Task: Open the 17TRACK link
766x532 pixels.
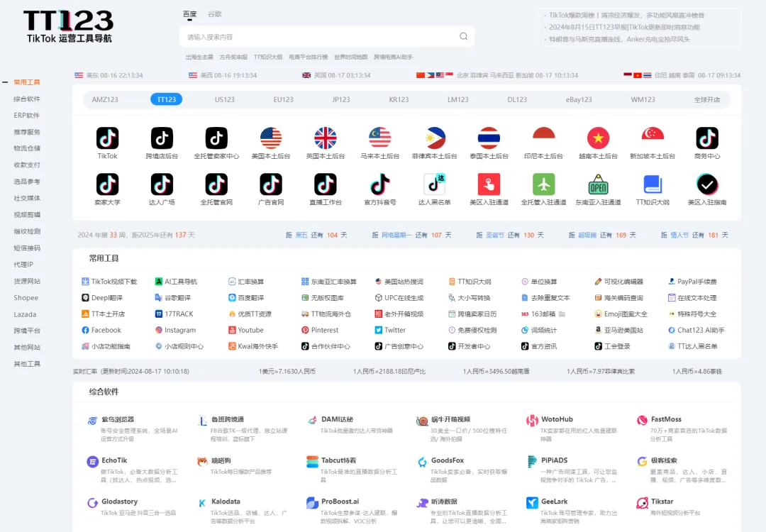Action: [174, 314]
